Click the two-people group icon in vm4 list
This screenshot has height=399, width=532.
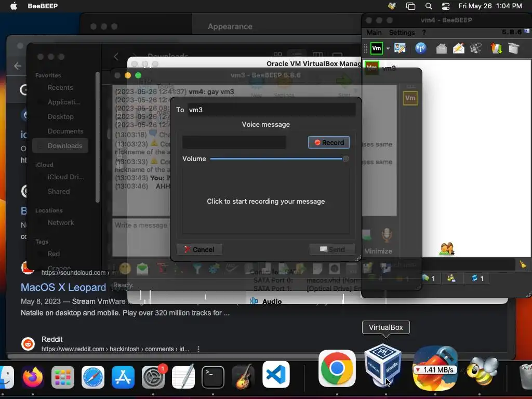click(446, 249)
